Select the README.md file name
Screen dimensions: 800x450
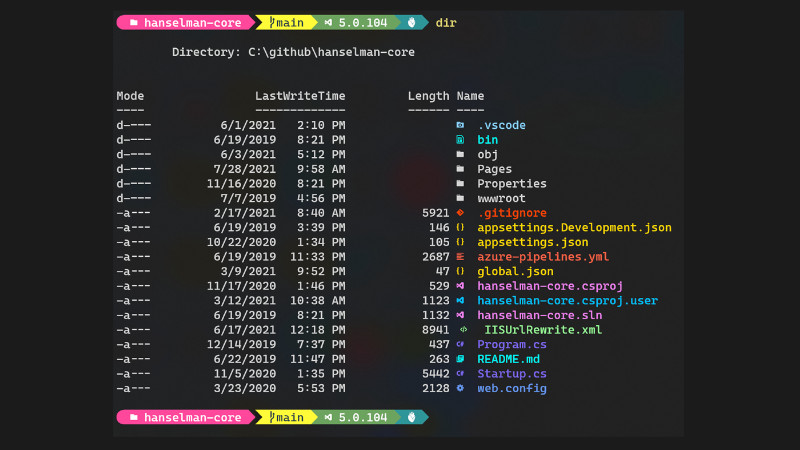point(508,359)
